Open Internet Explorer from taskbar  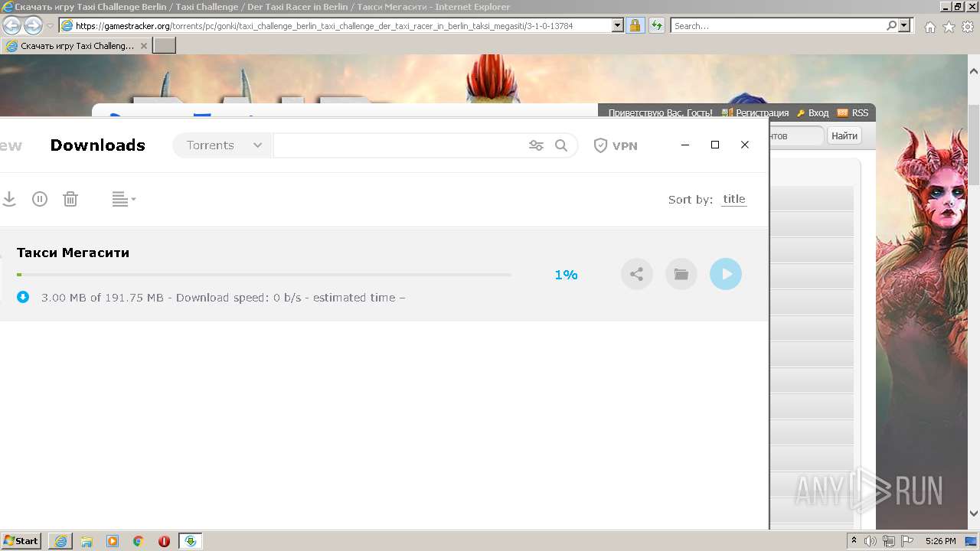point(60,541)
